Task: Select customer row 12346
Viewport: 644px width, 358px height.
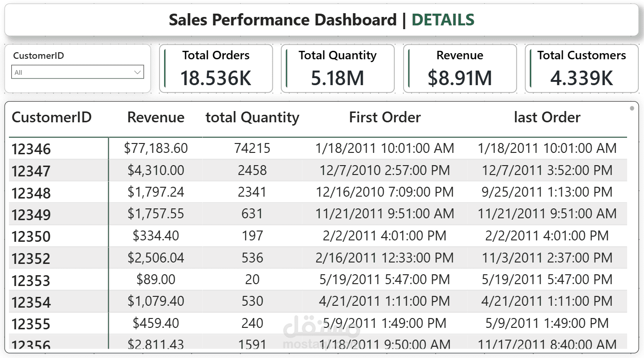Action: coord(31,149)
